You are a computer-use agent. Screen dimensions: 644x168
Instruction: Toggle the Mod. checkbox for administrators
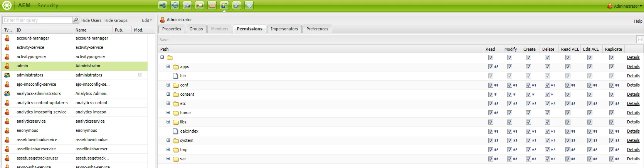140,75
